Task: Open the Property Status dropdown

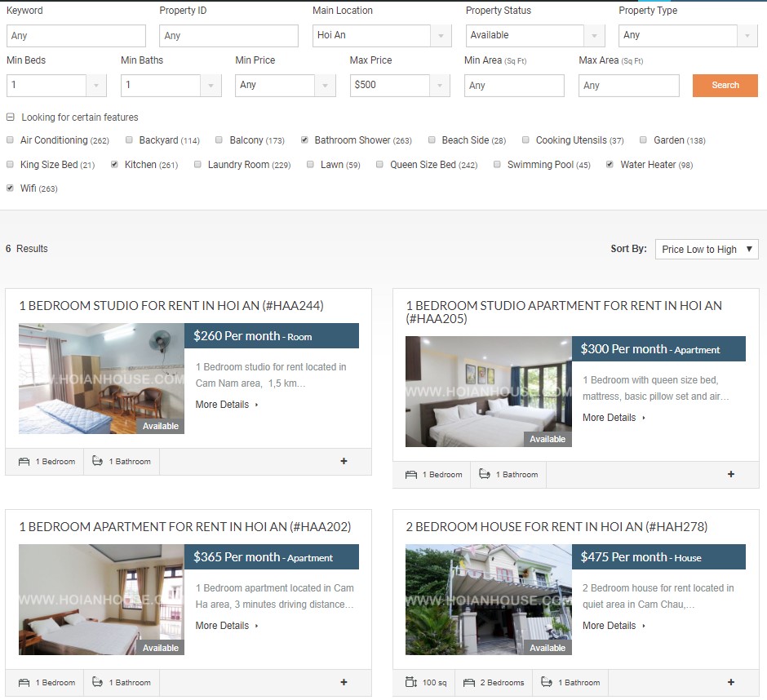Action: pyautogui.click(x=535, y=36)
